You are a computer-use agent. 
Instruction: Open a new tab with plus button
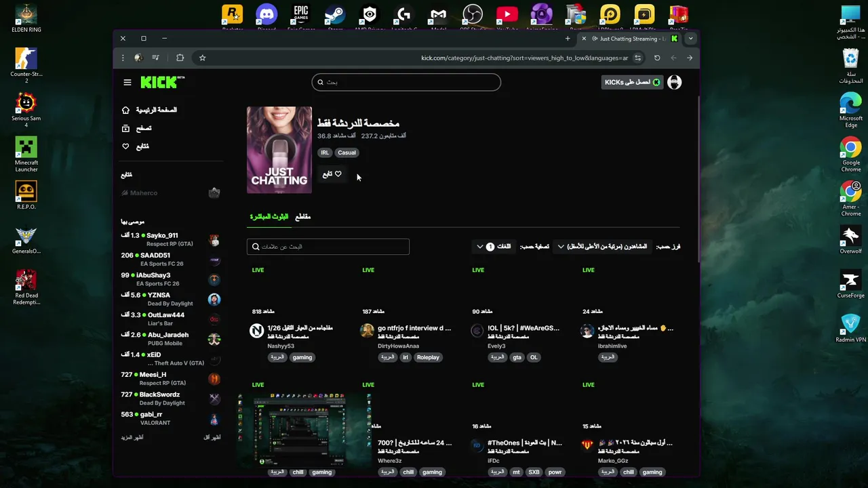(x=568, y=39)
